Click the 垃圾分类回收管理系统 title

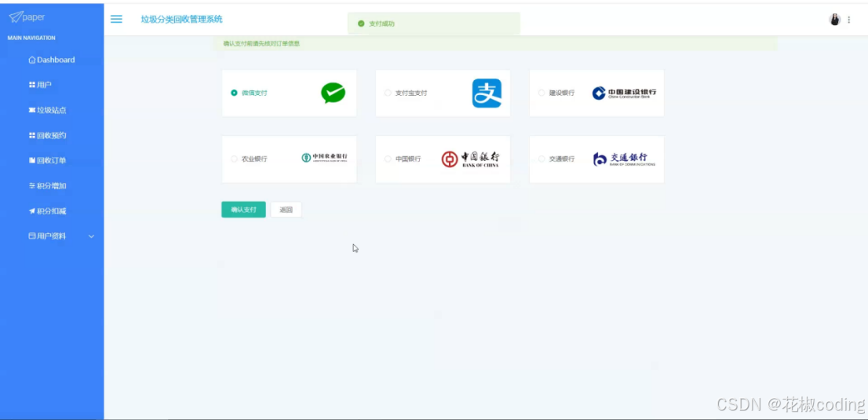point(181,20)
